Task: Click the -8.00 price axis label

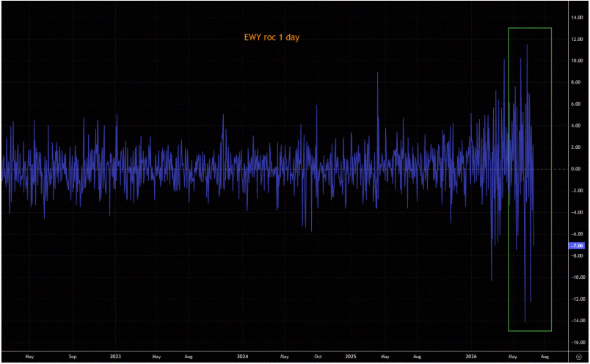Action: tap(577, 255)
